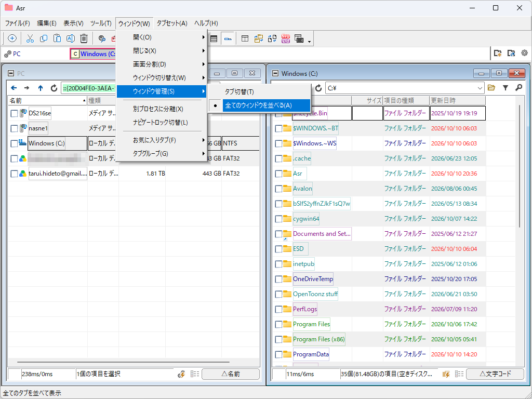Choose ナビゲートロック切替(L) menu entry
This screenshot has height=399, width=532.
(x=162, y=123)
